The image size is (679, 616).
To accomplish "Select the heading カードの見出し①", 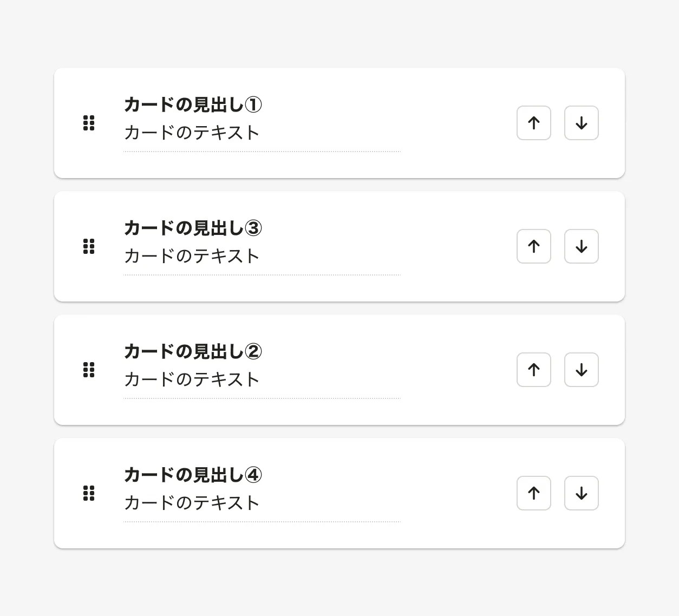I will [x=193, y=104].
